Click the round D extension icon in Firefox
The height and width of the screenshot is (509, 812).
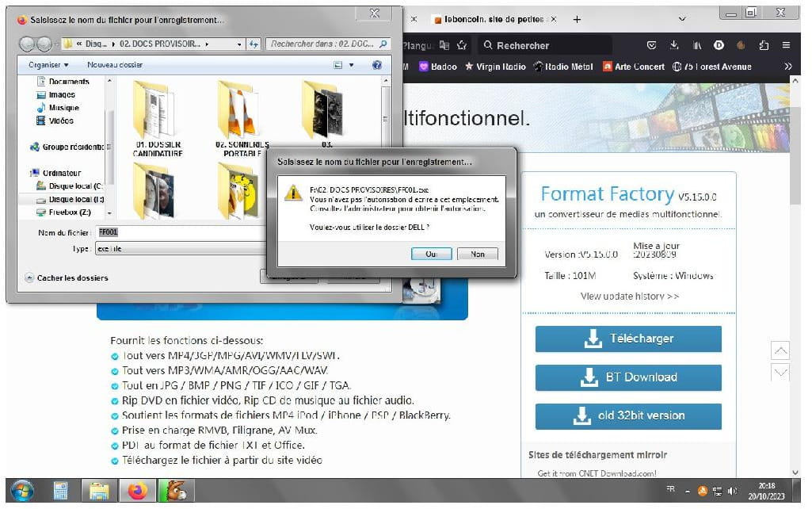point(719,46)
